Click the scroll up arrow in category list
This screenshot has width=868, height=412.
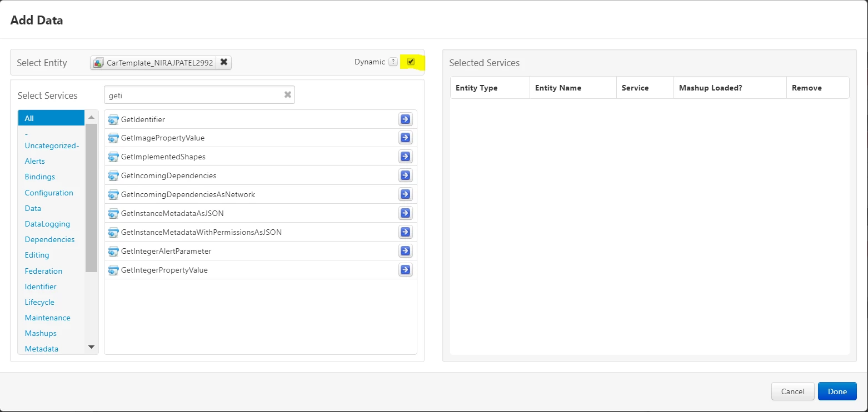tap(92, 117)
